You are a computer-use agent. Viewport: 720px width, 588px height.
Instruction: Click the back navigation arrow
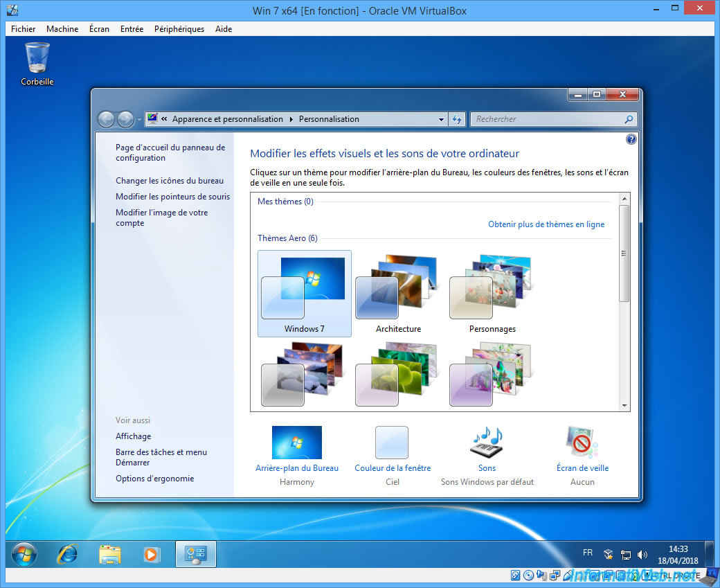point(106,119)
